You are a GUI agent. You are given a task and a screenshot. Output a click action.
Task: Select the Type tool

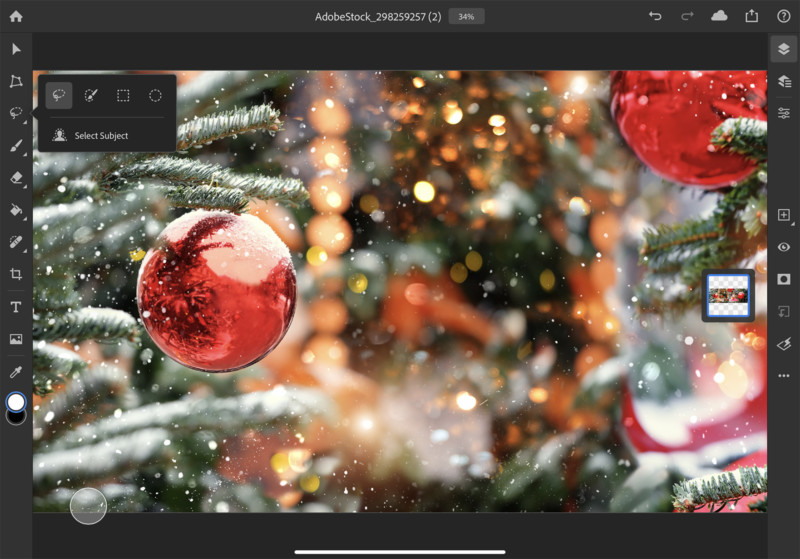pos(16,307)
